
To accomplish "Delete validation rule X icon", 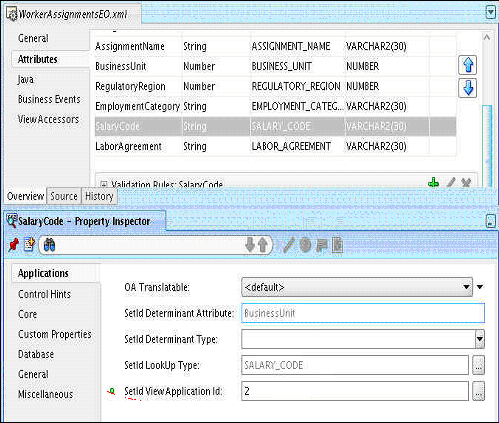I will click(466, 183).
